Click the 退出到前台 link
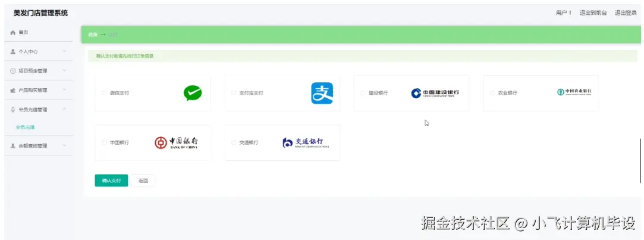 pos(593,13)
